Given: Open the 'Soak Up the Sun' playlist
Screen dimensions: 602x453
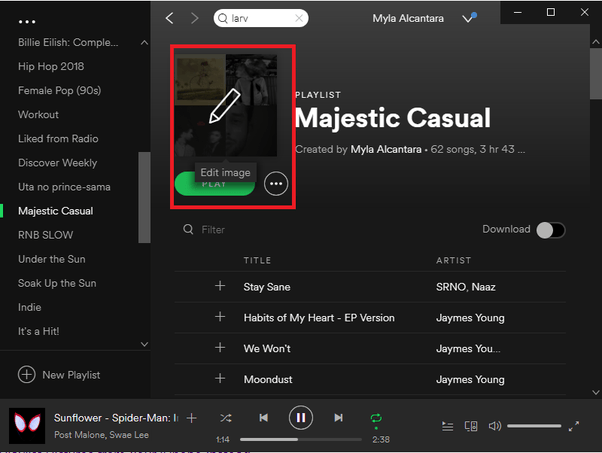Looking at the screenshot, I should pyautogui.click(x=57, y=283).
